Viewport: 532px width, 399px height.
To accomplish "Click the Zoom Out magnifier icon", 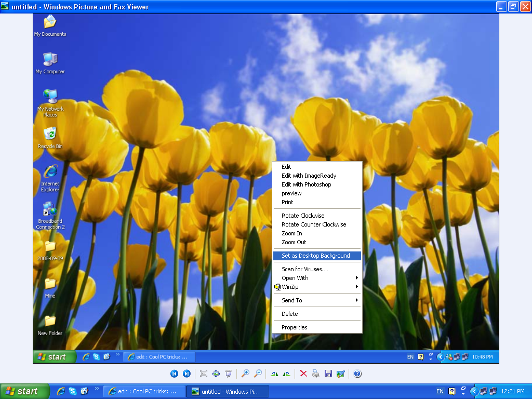I will coord(258,374).
